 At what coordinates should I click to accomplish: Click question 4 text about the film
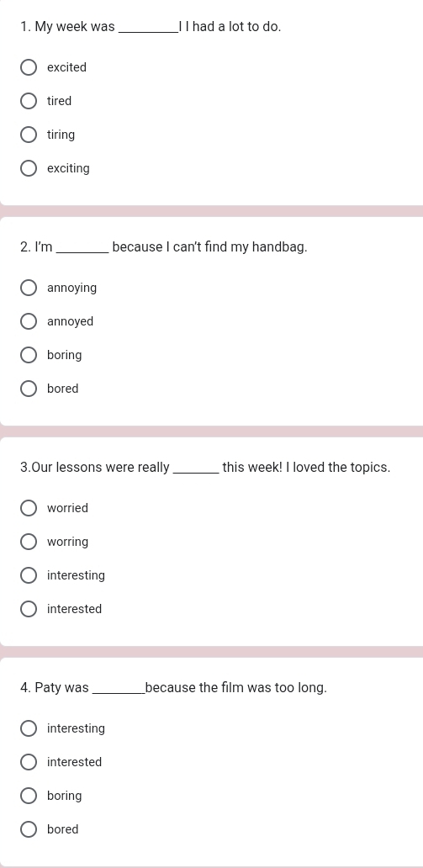pyautogui.click(x=173, y=688)
